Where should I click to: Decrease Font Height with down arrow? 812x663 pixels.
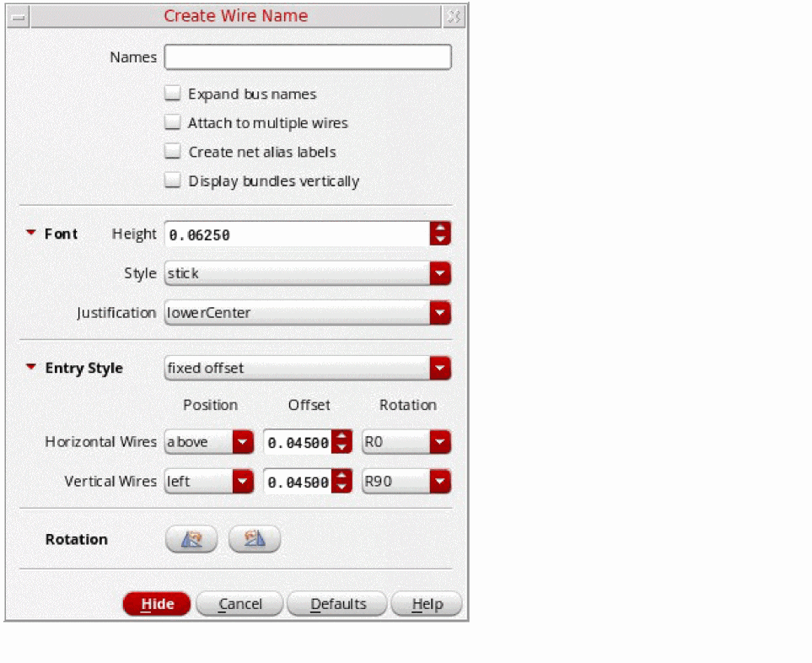[x=440, y=240]
